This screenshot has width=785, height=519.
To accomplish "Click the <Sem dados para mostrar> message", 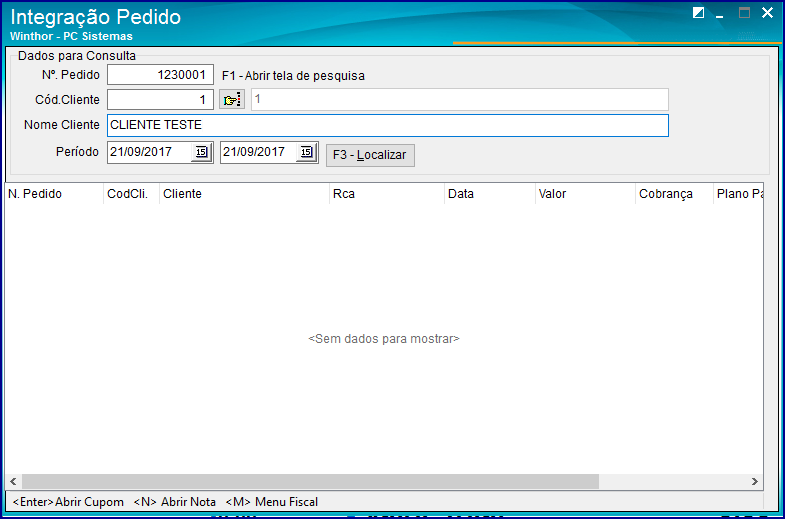I will point(384,339).
